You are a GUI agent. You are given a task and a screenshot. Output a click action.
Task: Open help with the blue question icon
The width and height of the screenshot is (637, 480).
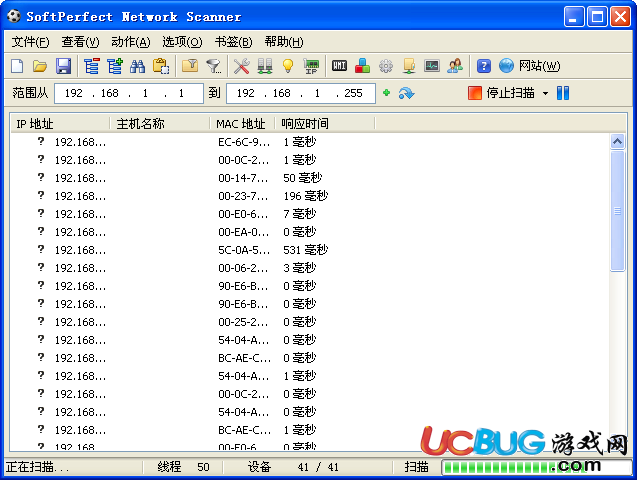point(483,66)
